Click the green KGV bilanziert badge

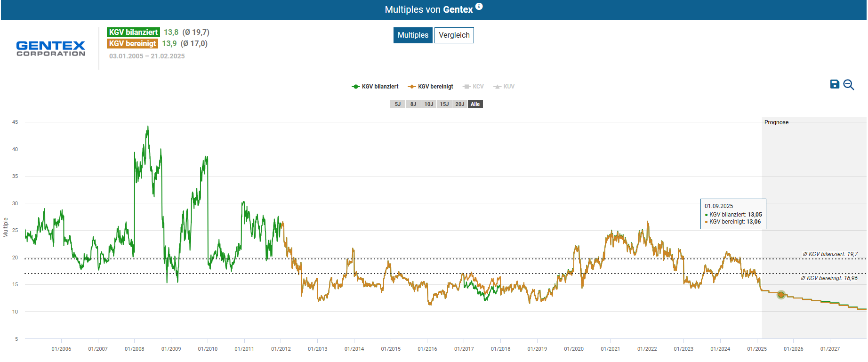(x=133, y=32)
